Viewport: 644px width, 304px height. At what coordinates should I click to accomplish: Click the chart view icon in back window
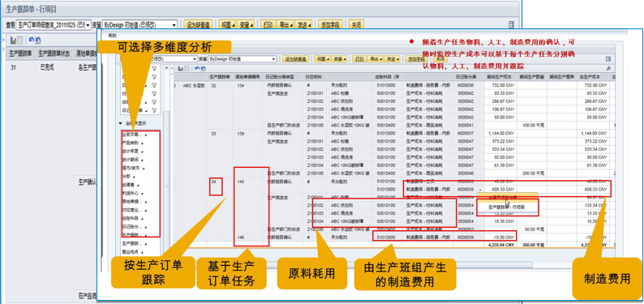tap(13, 40)
